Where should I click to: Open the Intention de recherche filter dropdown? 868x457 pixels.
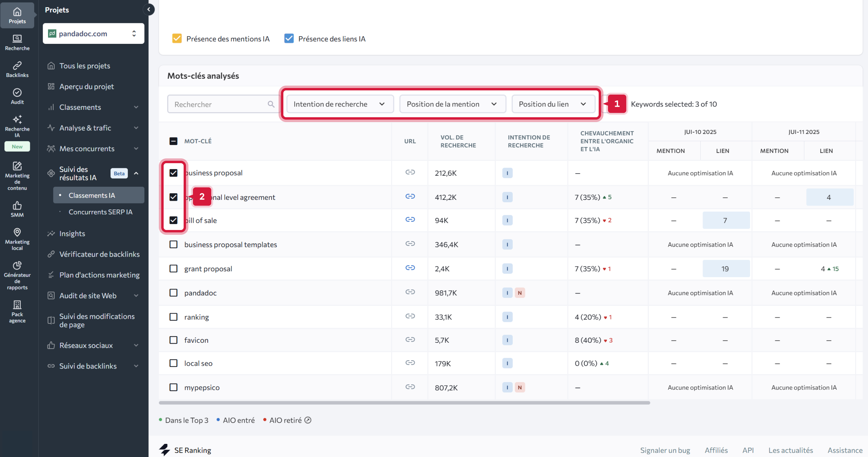(x=340, y=104)
